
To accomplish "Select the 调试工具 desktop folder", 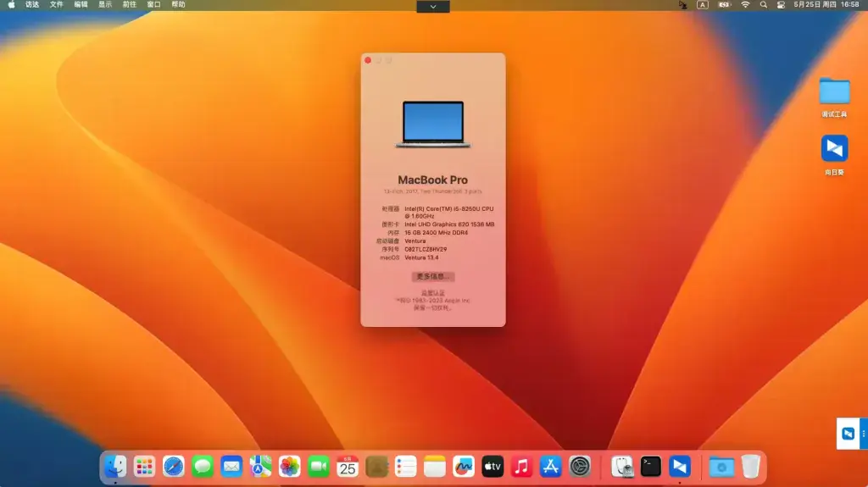I will point(834,97).
